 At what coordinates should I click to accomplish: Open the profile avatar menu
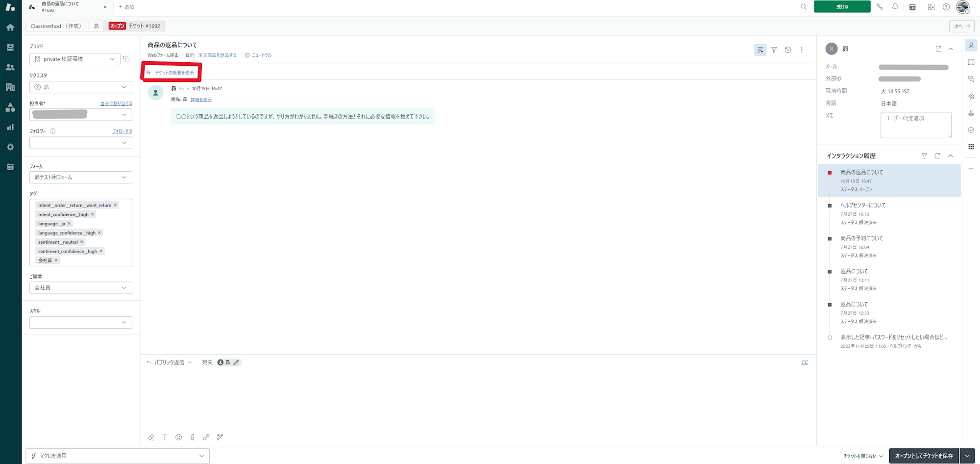click(963, 7)
